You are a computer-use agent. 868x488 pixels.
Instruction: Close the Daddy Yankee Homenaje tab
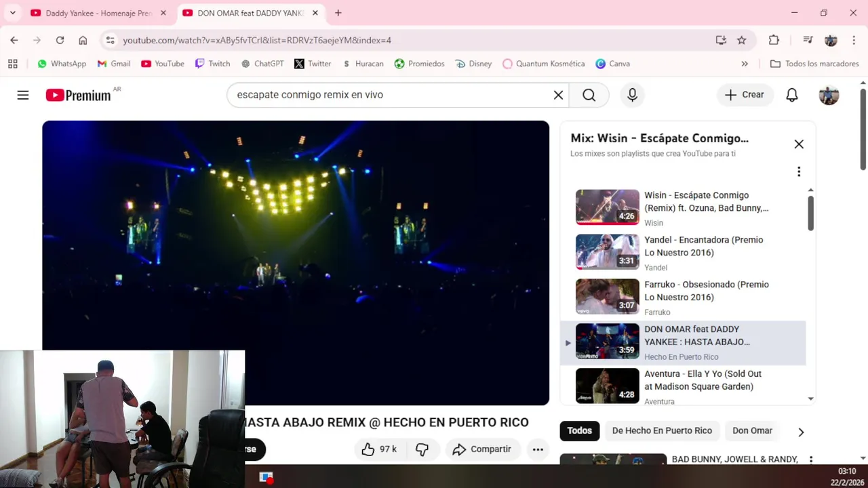163,13
